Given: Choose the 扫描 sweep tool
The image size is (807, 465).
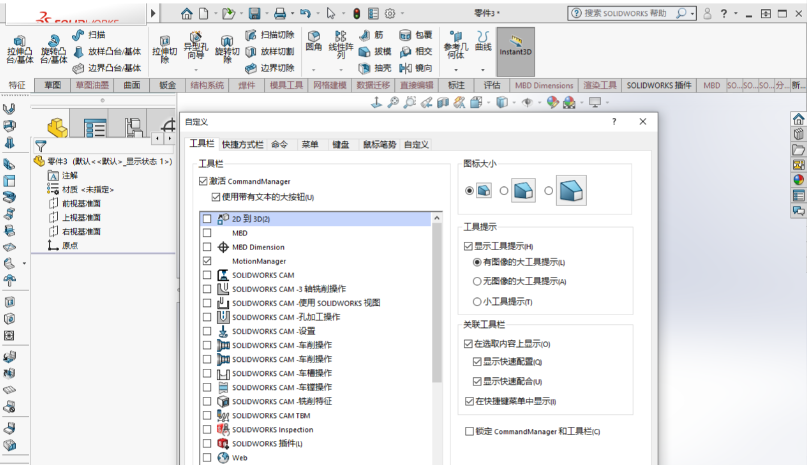Looking at the screenshot, I should pos(89,35).
